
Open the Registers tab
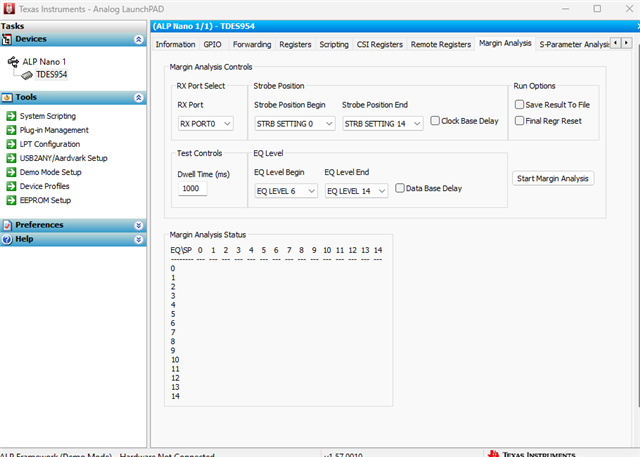coord(295,44)
